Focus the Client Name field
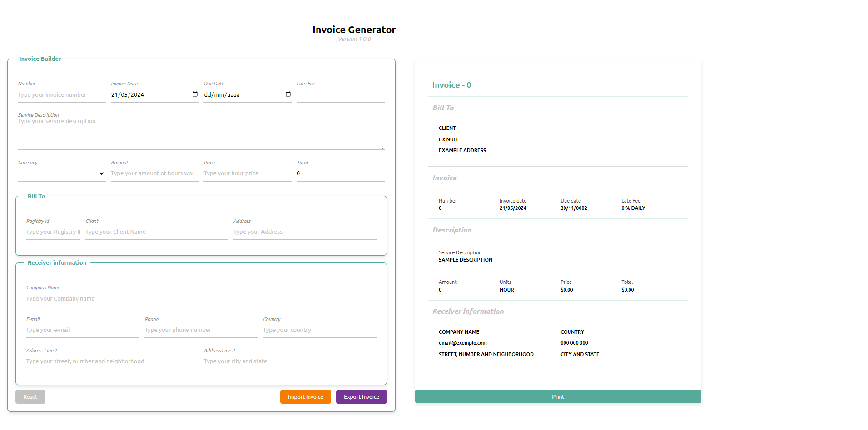Screen dimensions: 868x430 (x=157, y=232)
